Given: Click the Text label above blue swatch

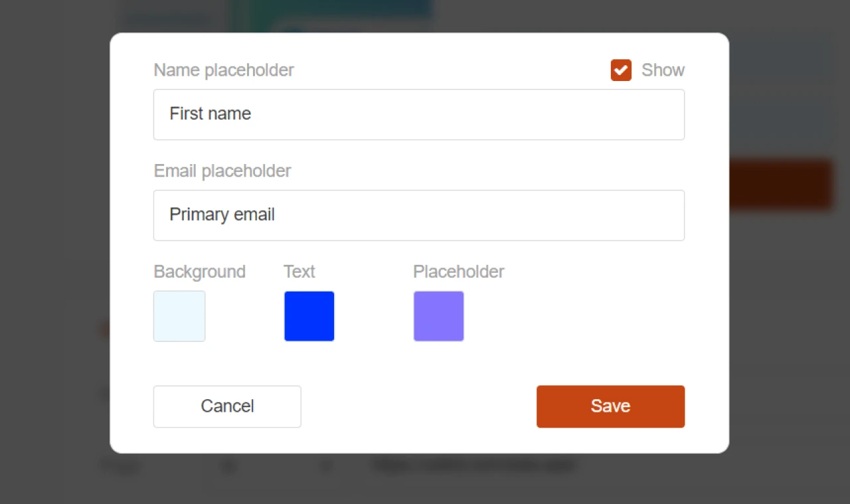Looking at the screenshot, I should click(x=299, y=272).
